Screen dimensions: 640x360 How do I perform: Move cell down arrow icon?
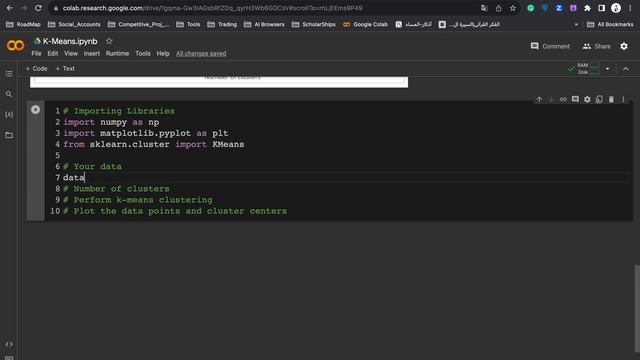tap(551, 100)
